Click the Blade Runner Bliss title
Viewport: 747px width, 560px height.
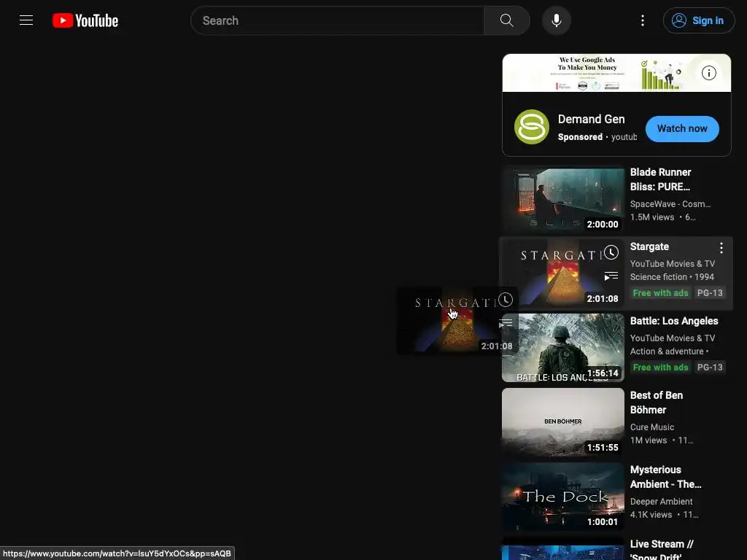[660, 179]
